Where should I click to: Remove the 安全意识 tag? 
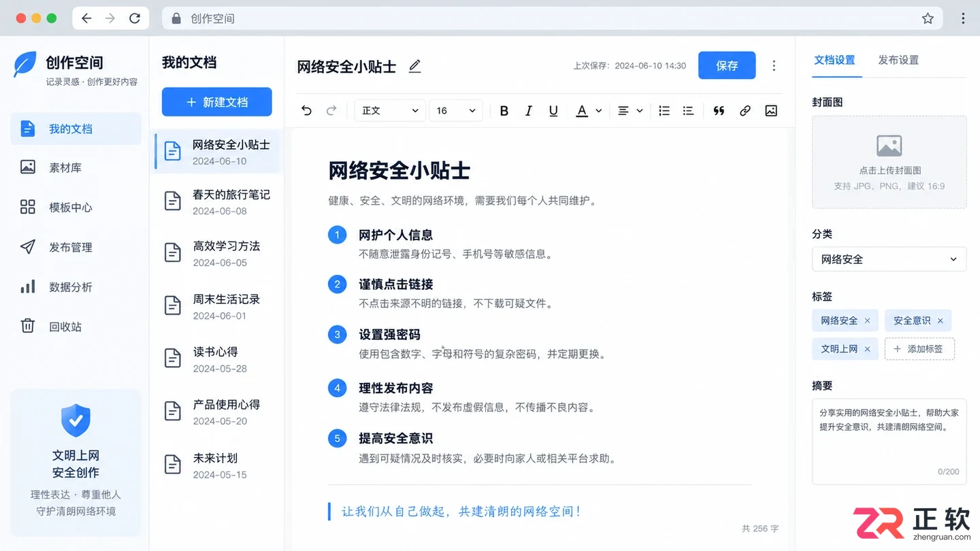pos(941,320)
